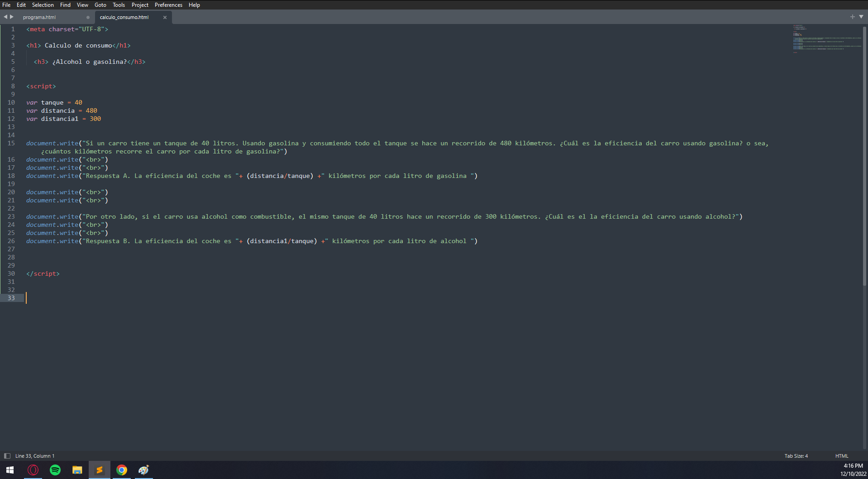Click Line 33, Column 1 status text
This screenshot has width=868, height=479.
click(x=35, y=456)
